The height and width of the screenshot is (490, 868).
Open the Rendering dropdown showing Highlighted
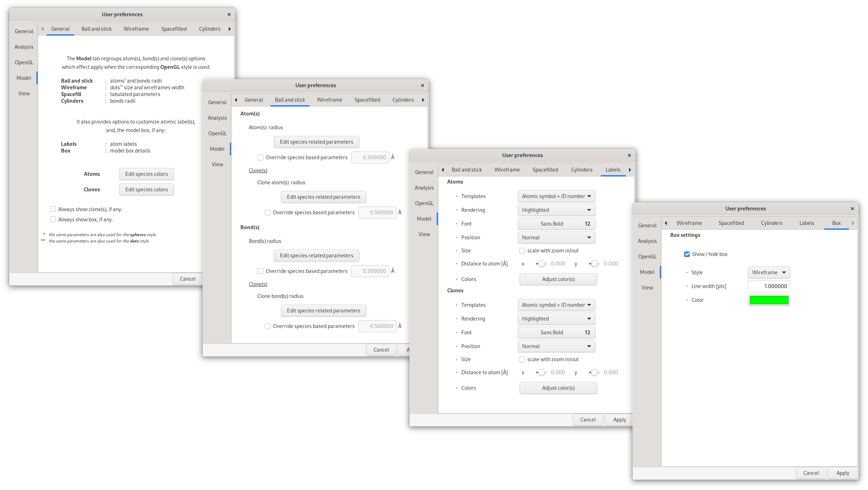556,210
